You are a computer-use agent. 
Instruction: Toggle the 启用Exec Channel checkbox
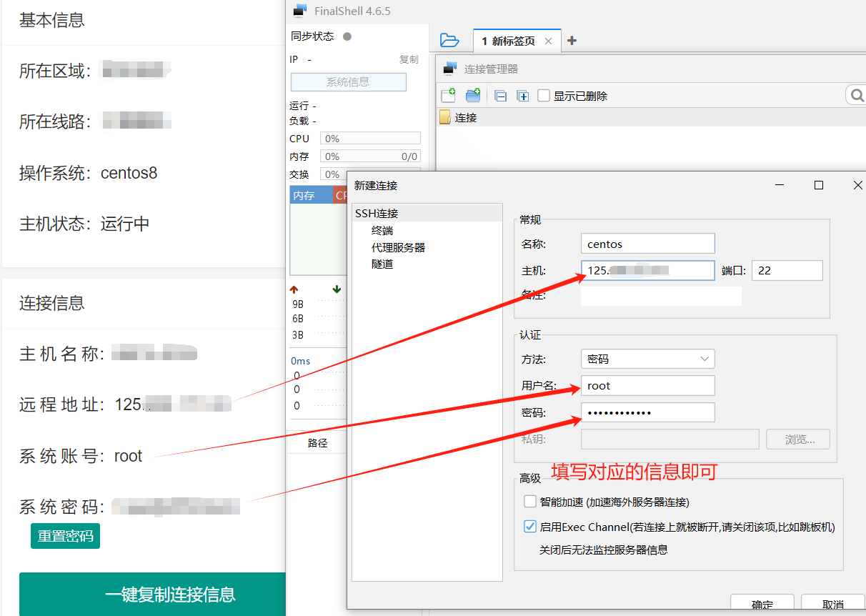[x=530, y=527]
